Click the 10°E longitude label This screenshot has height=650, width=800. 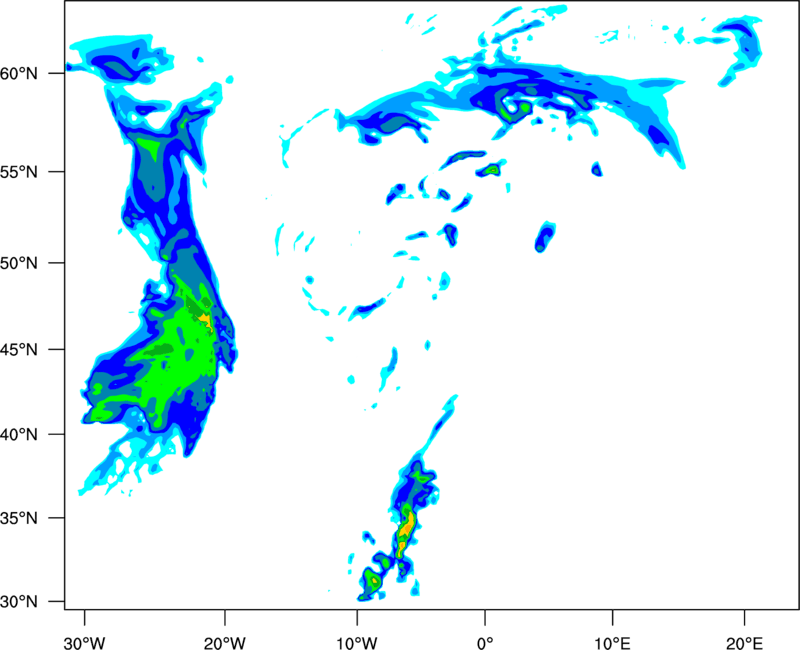point(612,642)
